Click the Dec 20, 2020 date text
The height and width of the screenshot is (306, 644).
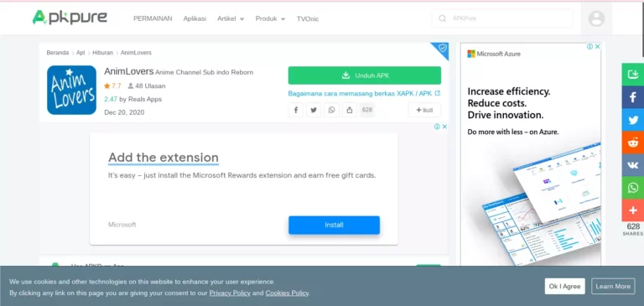[x=124, y=112]
